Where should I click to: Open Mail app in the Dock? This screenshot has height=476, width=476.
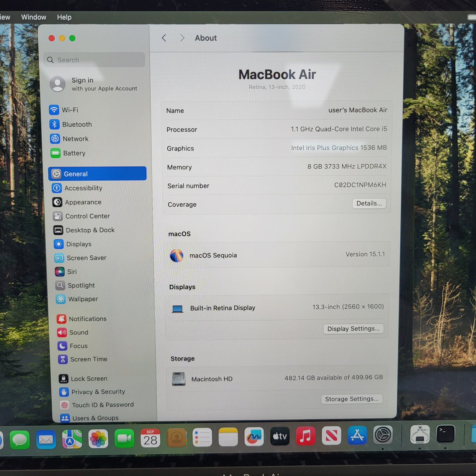[x=46, y=440]
